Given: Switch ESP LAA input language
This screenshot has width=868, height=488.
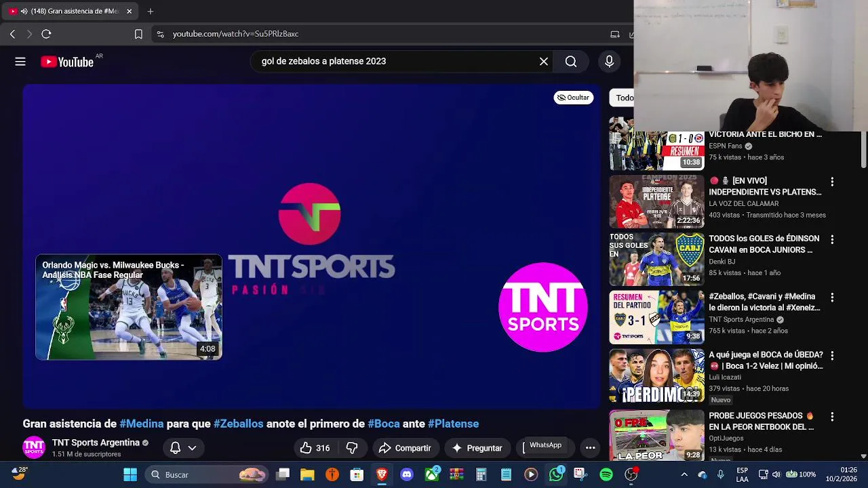Looking at the screenshot, I should click(743, 474).
